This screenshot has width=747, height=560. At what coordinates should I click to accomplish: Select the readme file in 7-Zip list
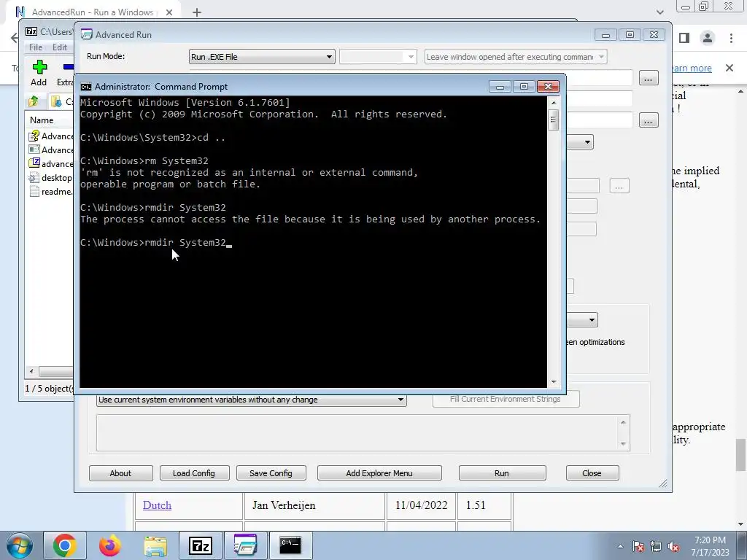point(50,192)
